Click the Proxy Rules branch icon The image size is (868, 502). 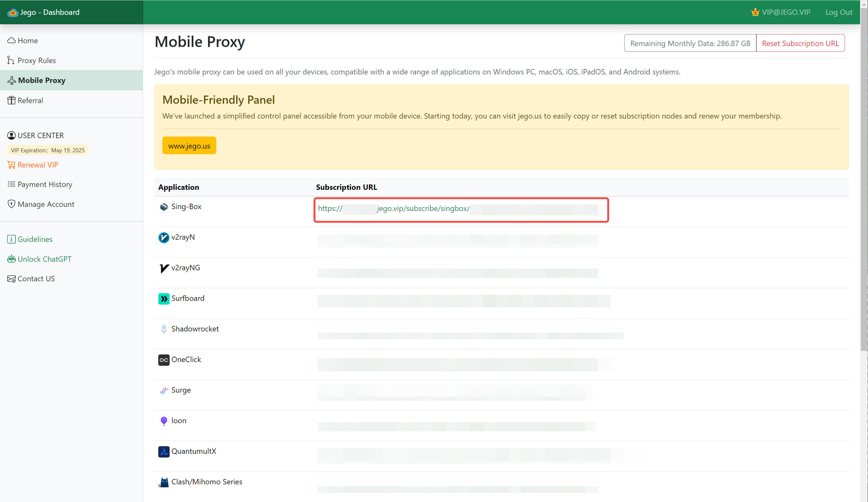[11, 60]
